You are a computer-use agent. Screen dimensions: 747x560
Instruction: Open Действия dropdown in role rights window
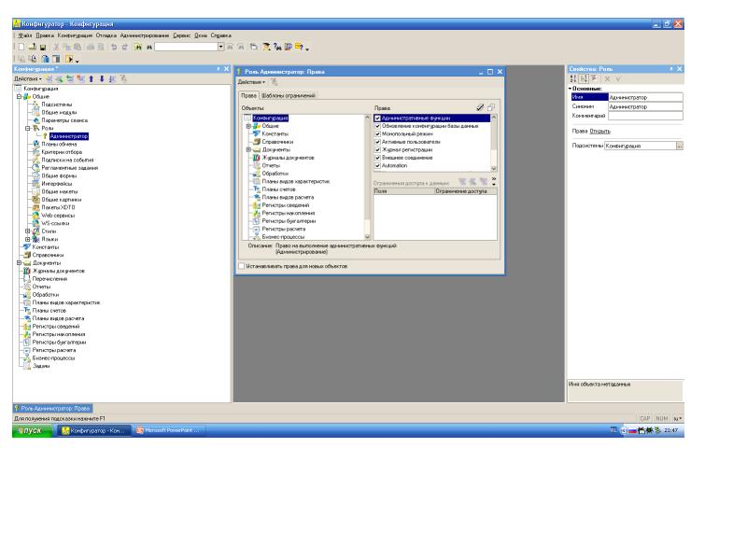pyautogui.click(x=251, y=82)
